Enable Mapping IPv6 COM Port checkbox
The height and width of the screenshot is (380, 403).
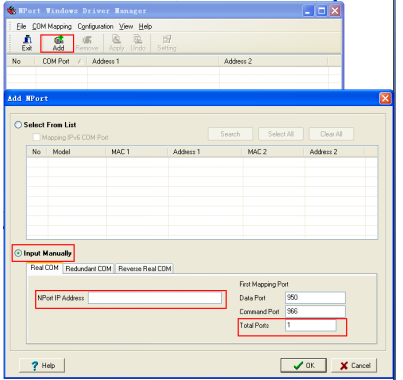point(36,137)
